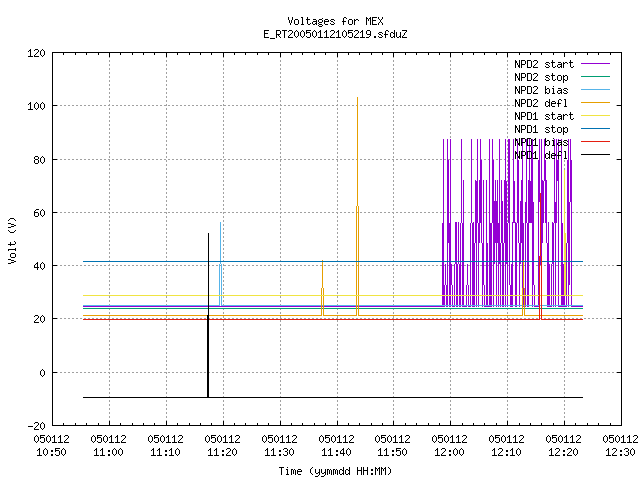The height and width of the screenshot is (480, 640).
Task: Click the 'NPD1 bias' legend label
Action: click(541, 142)
